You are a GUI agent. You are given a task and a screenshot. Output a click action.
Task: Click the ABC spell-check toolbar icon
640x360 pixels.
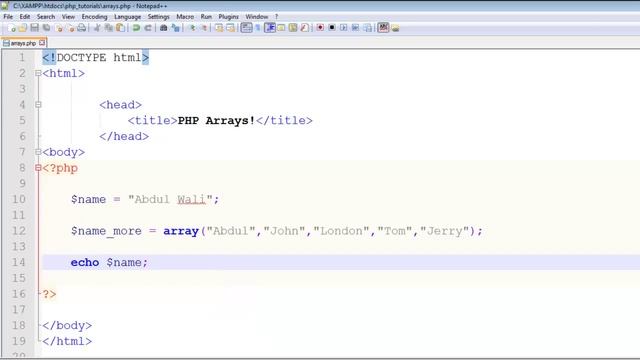coord(384,28)
